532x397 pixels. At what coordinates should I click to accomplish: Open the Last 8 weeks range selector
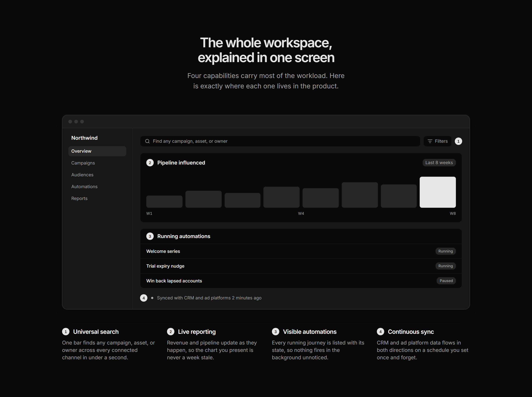[439, 163]
